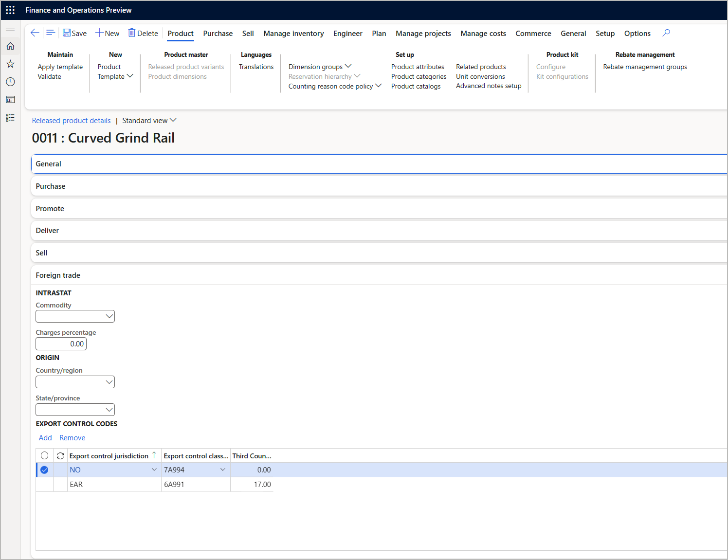Add a new export control code

click(45, 437)
